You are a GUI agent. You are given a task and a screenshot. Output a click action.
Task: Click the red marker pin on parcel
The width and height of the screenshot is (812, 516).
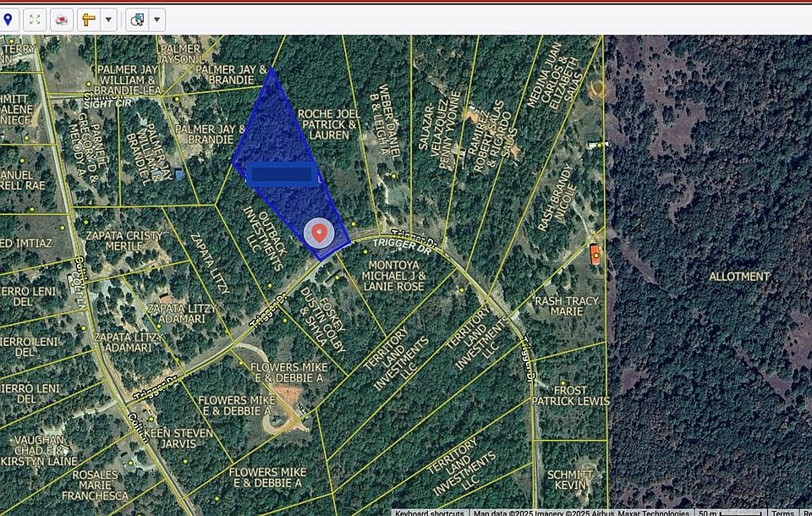point(320,233)
